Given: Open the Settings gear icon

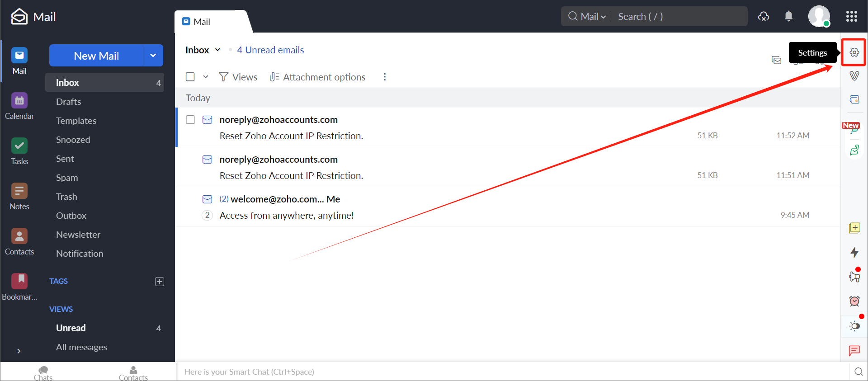Looking at the screenshot, I should (854, 52).
